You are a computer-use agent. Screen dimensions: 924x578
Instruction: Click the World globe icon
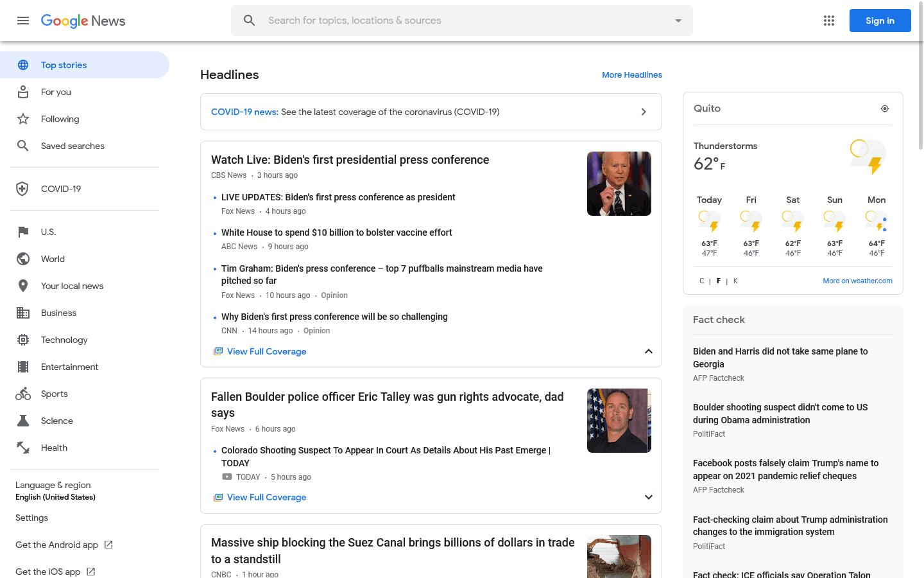(x=23, y=259)
